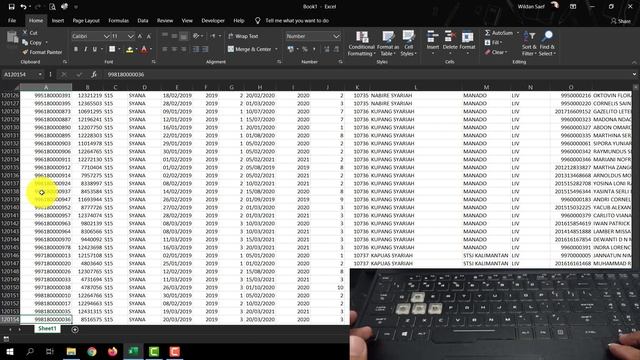This screenshot has width=640, height=360.
Task: Decrease font size with smaller A icon
Action: click(x=149, y=36)
